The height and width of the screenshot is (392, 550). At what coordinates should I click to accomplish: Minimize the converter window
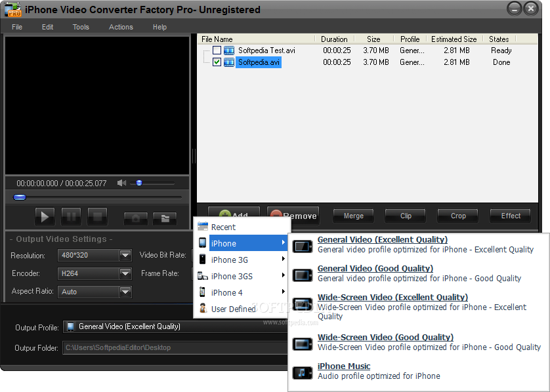tap(514, 9)
